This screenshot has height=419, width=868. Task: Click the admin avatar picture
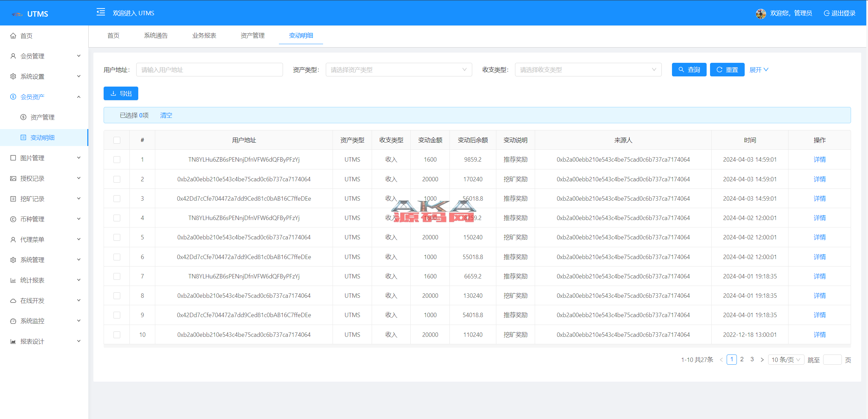761,13
